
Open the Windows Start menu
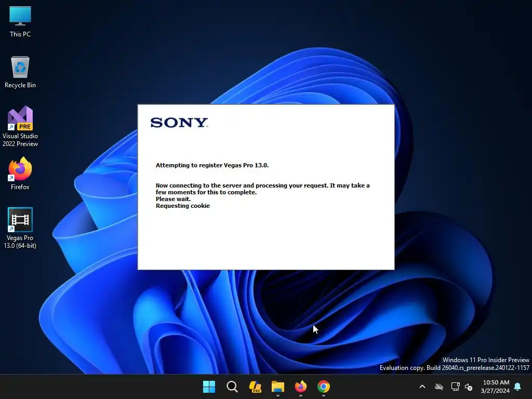click(209, 387)
